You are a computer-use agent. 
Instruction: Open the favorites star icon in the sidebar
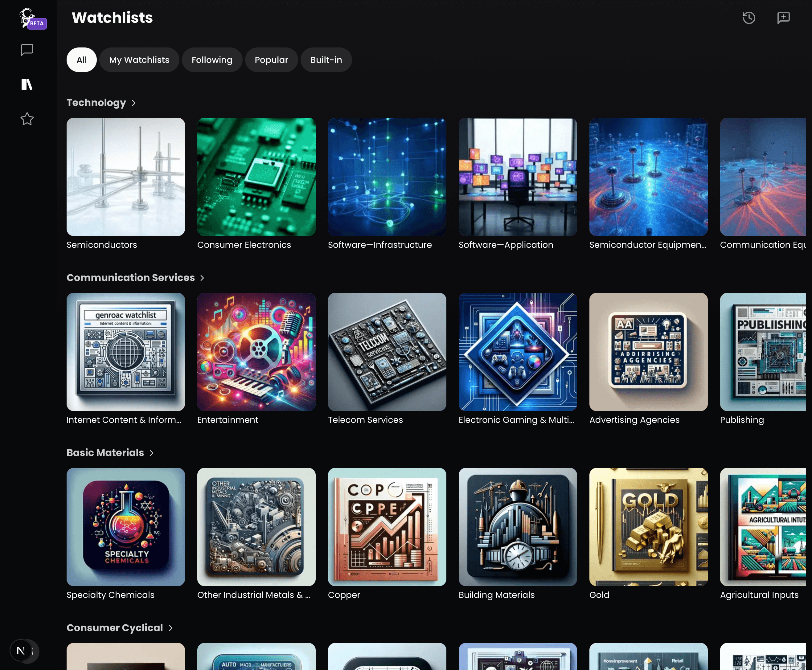coord(27,118)
